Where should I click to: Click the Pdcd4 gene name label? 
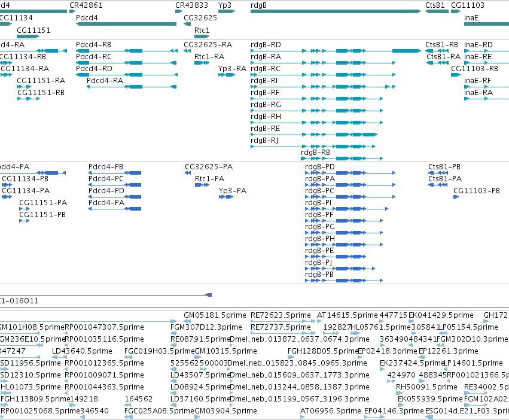[87, 18]
